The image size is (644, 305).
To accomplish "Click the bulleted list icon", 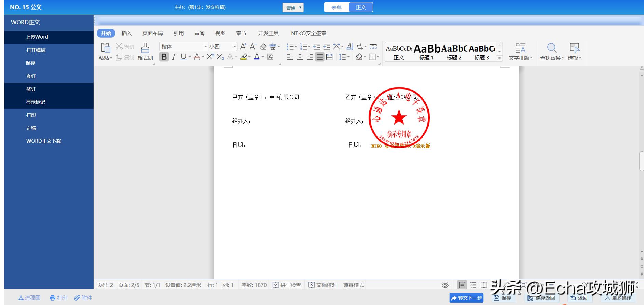I will point(290,46).
